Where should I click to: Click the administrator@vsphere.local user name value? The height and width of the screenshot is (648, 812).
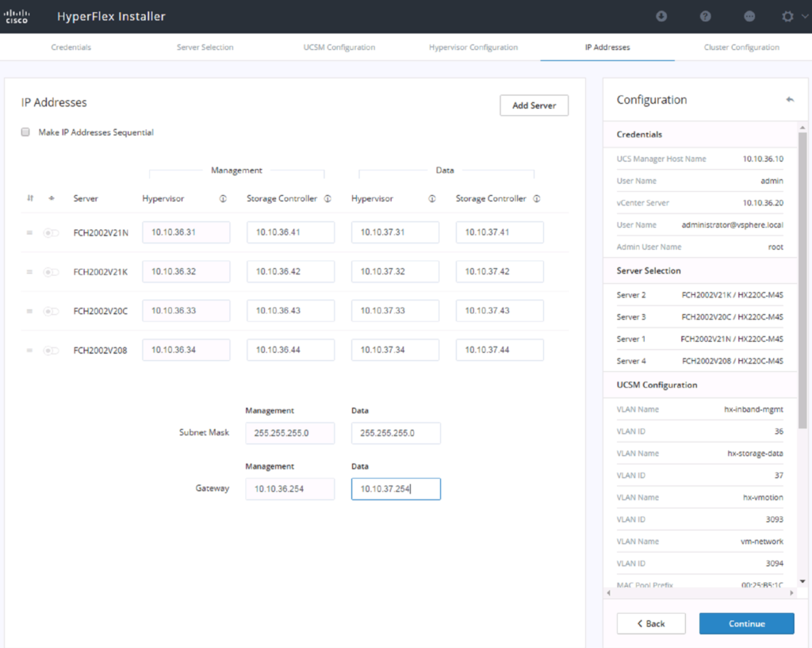coord(732,224)
